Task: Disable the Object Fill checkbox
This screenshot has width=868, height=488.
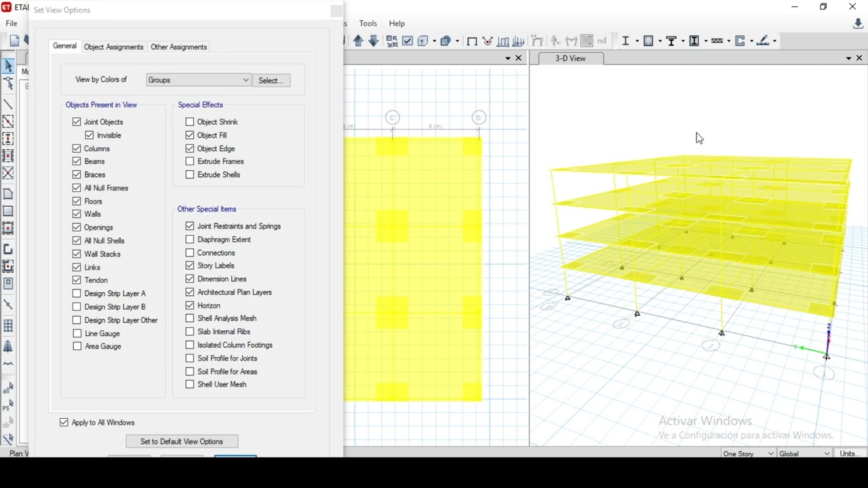Action: (190, 136)
